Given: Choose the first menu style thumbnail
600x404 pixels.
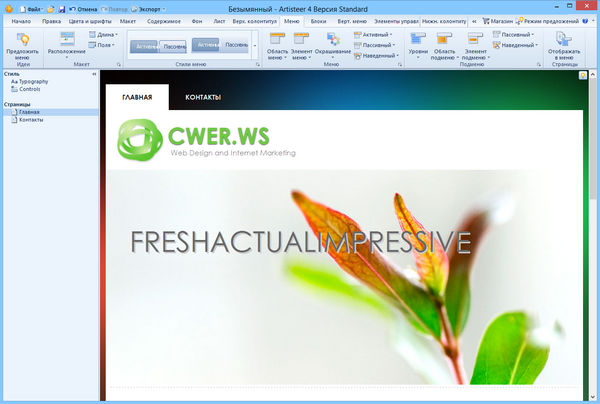Looking at the screenshot, I should (x=147, y=45).
